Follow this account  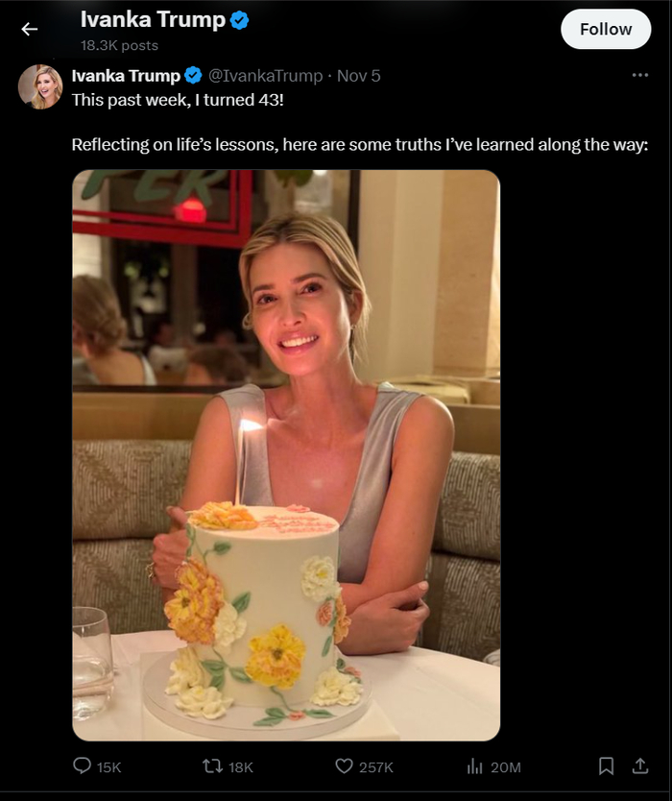[606, 29]
